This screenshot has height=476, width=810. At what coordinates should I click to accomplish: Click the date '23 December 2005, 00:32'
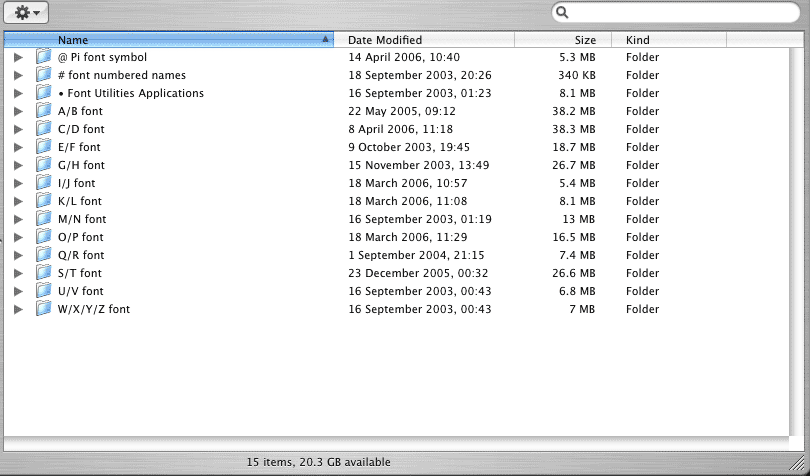418,273
